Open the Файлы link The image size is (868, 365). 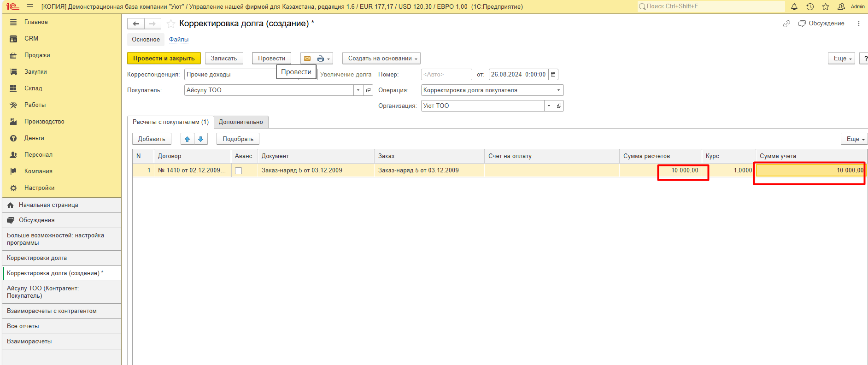(178, 40)
